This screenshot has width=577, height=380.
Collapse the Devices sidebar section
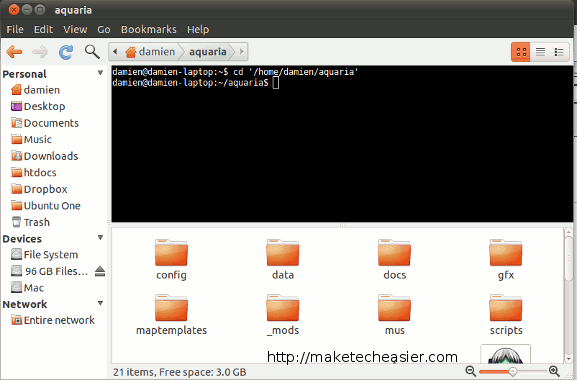click(x=100, y=238)
